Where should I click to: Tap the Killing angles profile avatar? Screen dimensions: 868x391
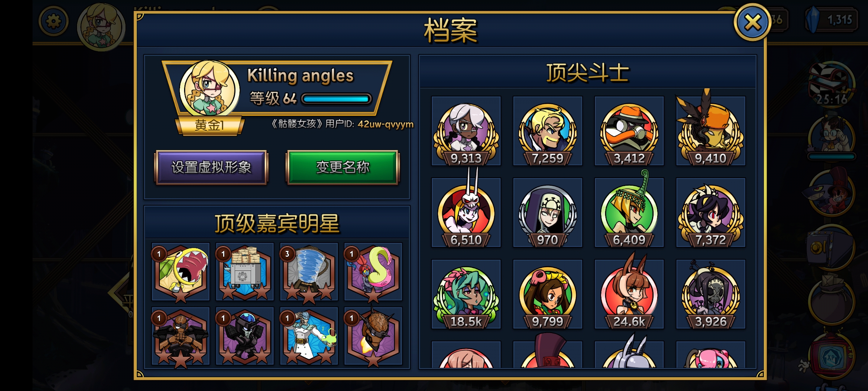click(209, 88)
